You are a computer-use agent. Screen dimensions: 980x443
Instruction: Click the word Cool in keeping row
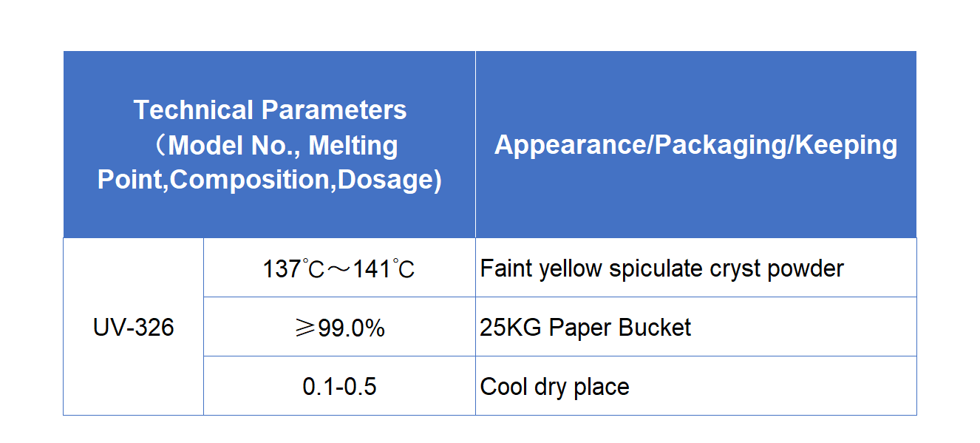click(502, 386)
